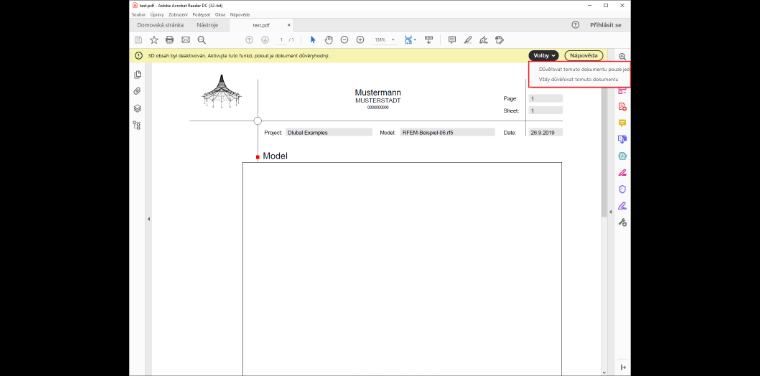Image resolution: width=760 pixels, height=376 pixels.
Task: Open the Export PDF tool in the right pane
Action: pyautogui.click(x=622, y=140)
